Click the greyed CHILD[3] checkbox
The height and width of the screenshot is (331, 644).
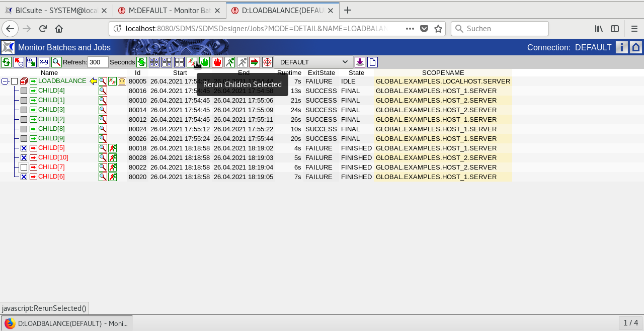[24, 110]
